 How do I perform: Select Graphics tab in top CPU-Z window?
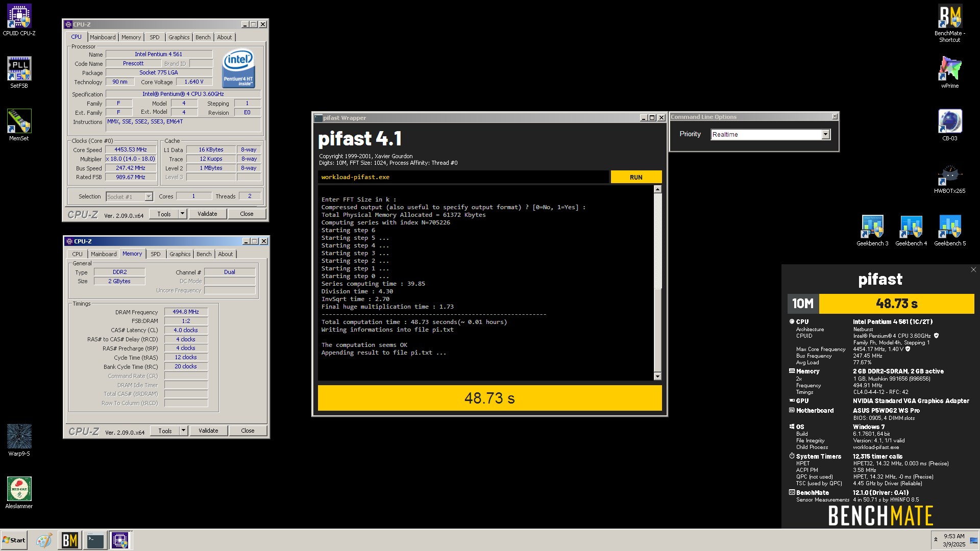coord(179,37)
